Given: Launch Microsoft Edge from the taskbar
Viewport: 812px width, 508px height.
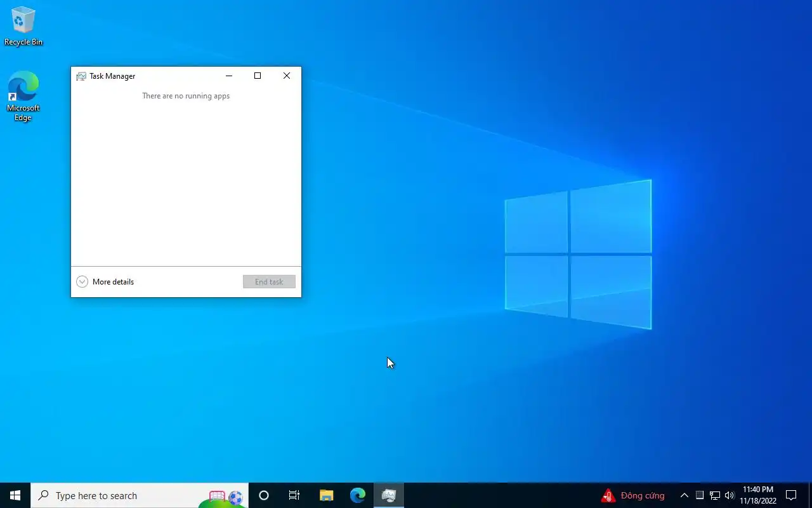Looking at the screenshot, I should click(358, 495).
